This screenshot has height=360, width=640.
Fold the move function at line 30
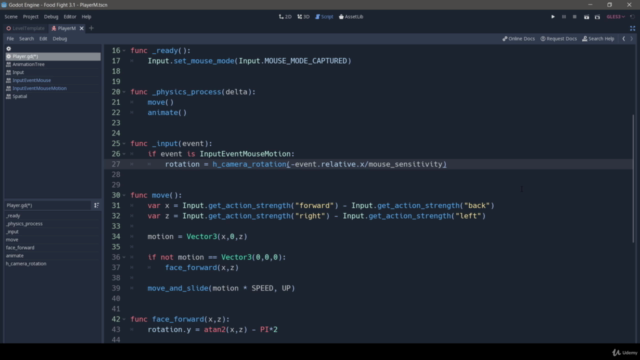(x=124, y=195)
